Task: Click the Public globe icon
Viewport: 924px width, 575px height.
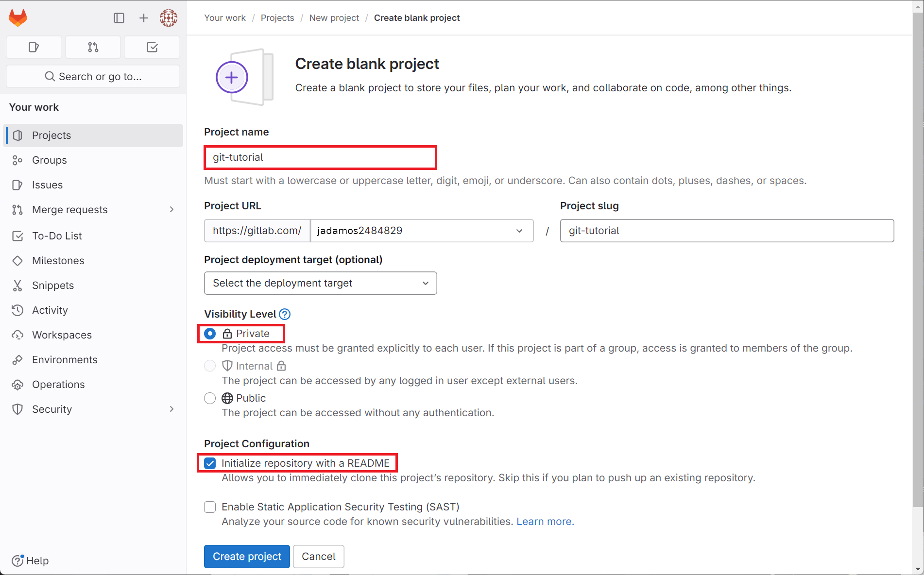Action: [x=227, y=398]
